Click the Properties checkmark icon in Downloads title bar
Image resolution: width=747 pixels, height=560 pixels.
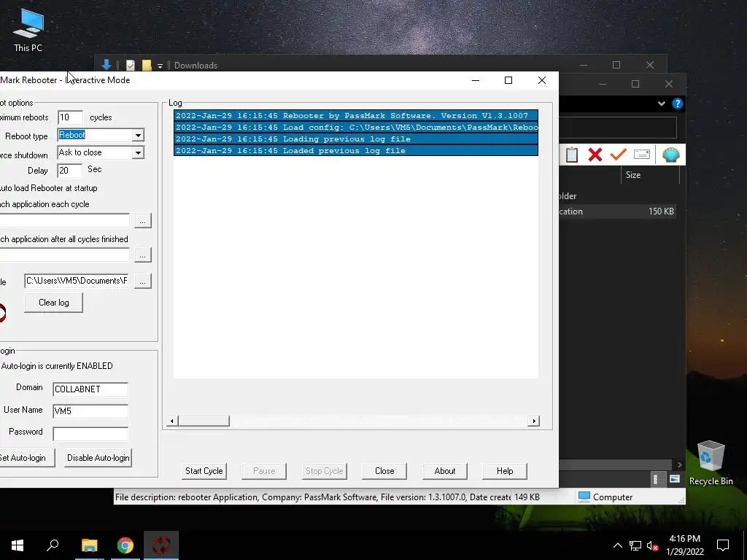click(x=131, y=65)
